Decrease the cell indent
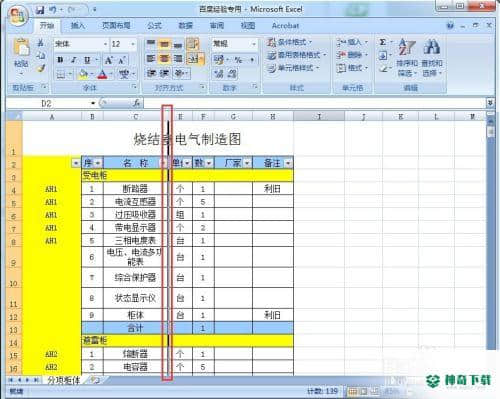The image size is (500, 399). [151, 73]
